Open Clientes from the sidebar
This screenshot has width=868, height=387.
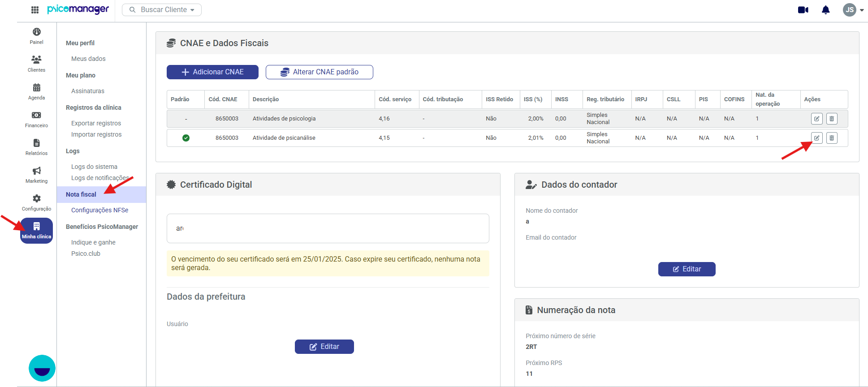pyautogui.click(x=37, y=64)
